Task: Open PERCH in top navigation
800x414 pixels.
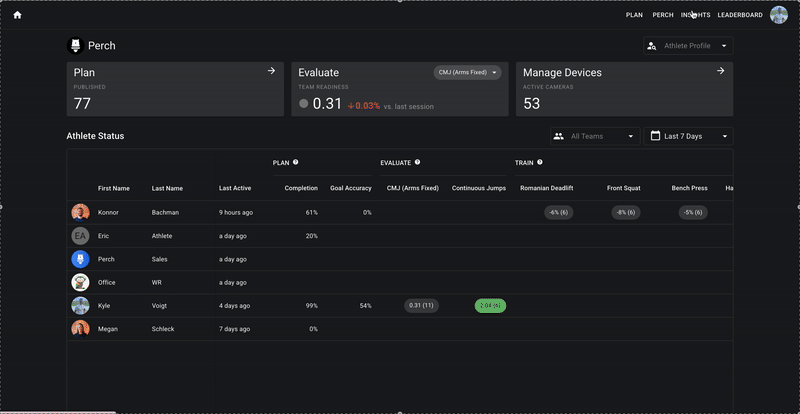Action: point(663,15)
